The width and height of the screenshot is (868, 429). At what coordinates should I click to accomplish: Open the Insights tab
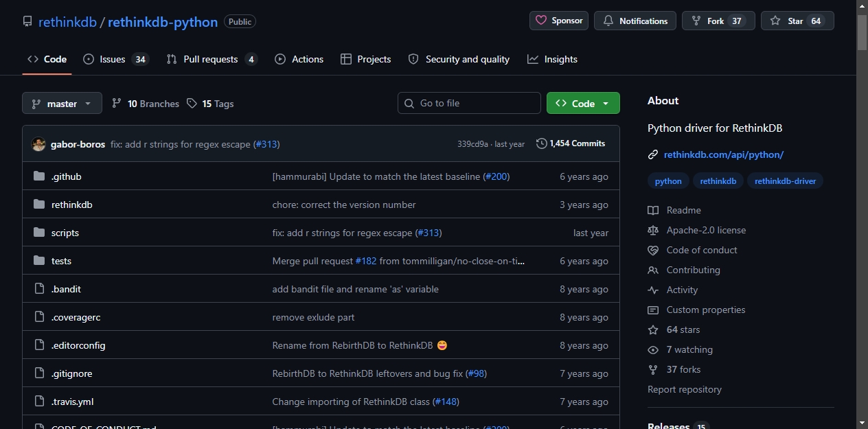point(552,59)
